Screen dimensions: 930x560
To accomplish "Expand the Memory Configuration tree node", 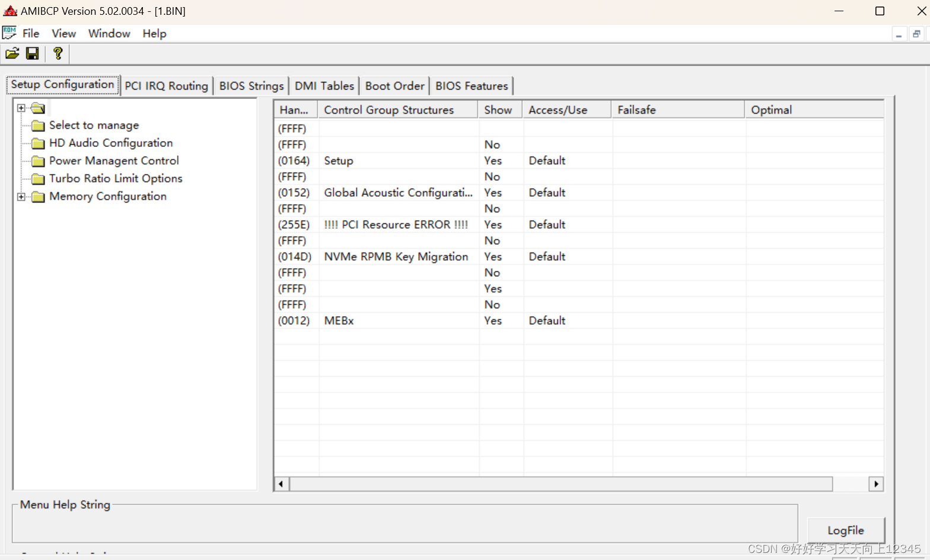I will click(x=21, y=197).
